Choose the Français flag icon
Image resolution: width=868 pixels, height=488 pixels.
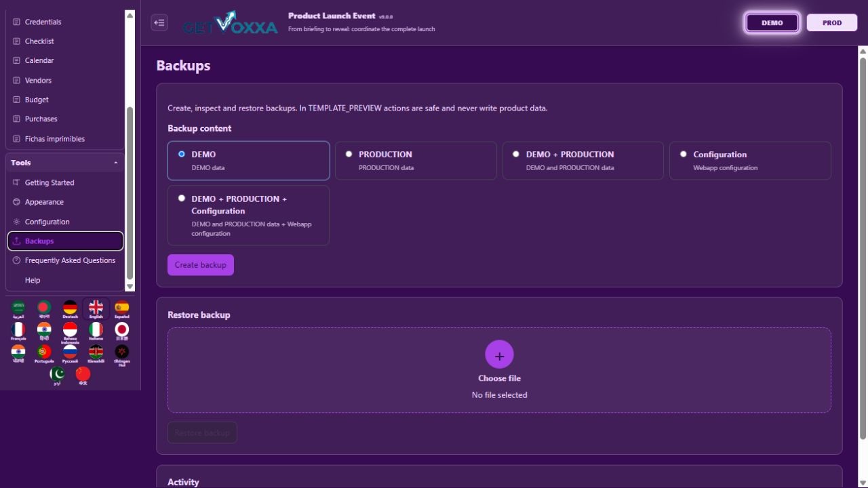pos(18,331)
